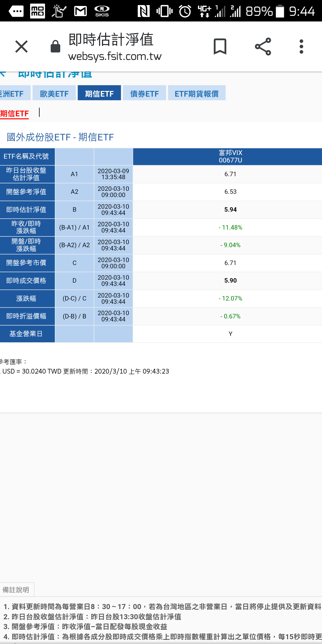Image resolution: width=322 pixels, height=644 pixels.
Task: Open the three-dot overflow menu
Action: coord(301,47)
